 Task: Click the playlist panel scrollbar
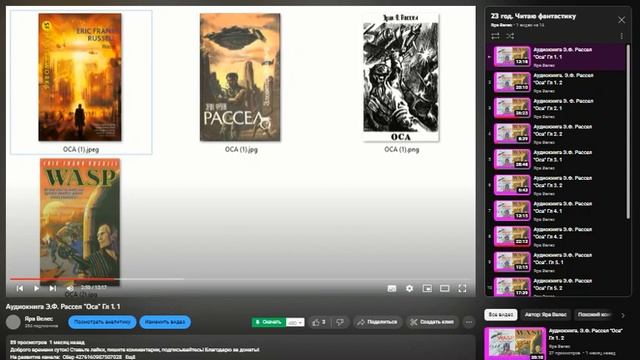click(x=628, y=131)
